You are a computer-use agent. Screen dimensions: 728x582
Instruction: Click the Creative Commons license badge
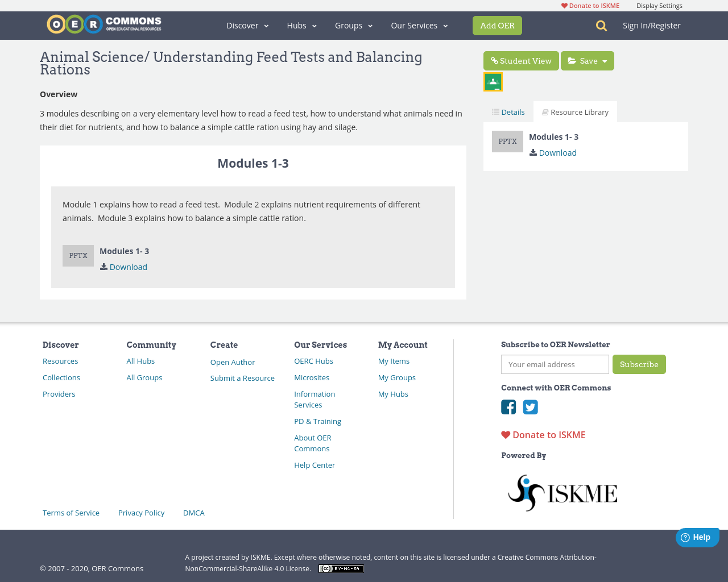click(341, 567)
